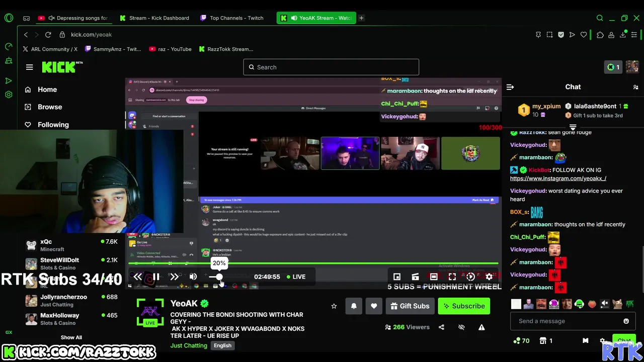Viewport: 644px width, 362px height.
Task: Switch to Depressing songs YouTube tab
Action: point(74,18)
